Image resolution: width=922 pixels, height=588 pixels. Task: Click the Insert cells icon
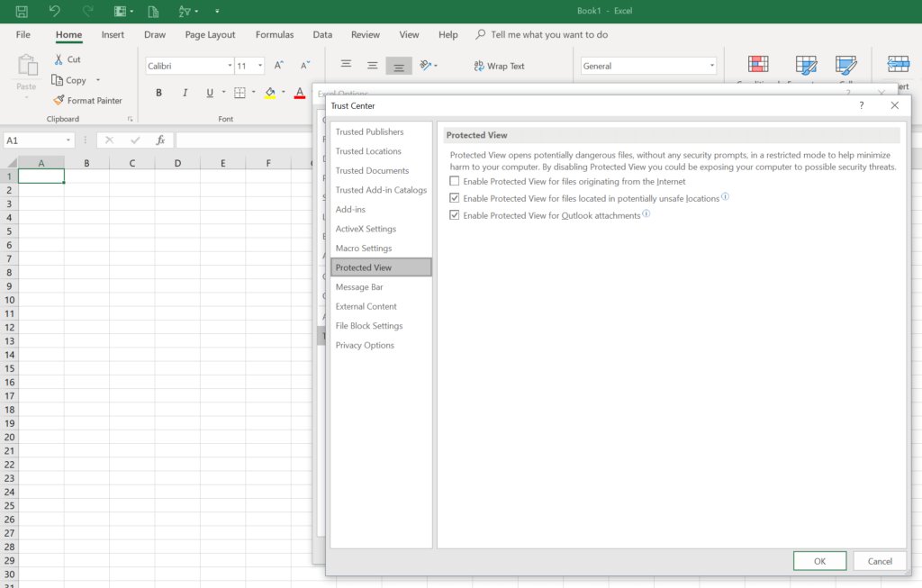coord(898,64)
